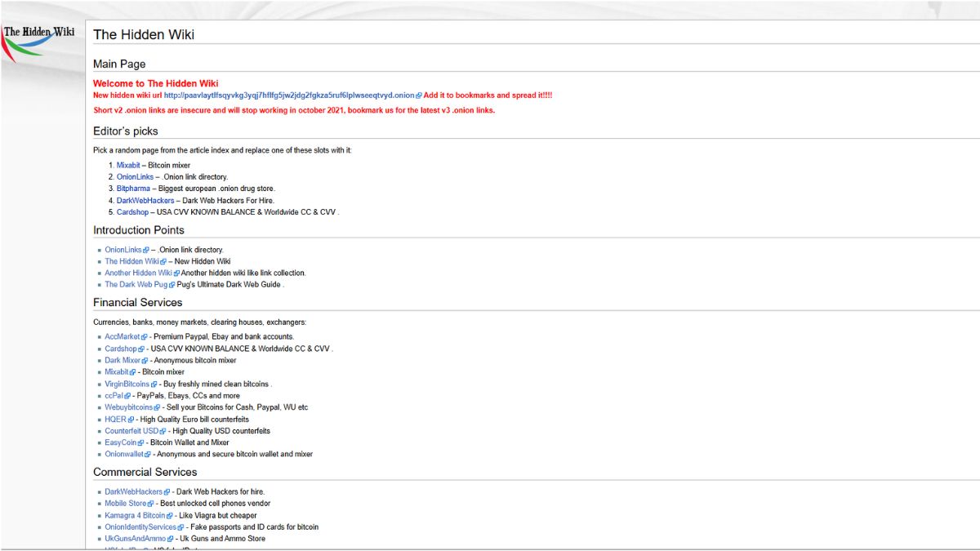Click external-link icon beside Dark Mixer

pyautogui.click(x=145, y=361)
